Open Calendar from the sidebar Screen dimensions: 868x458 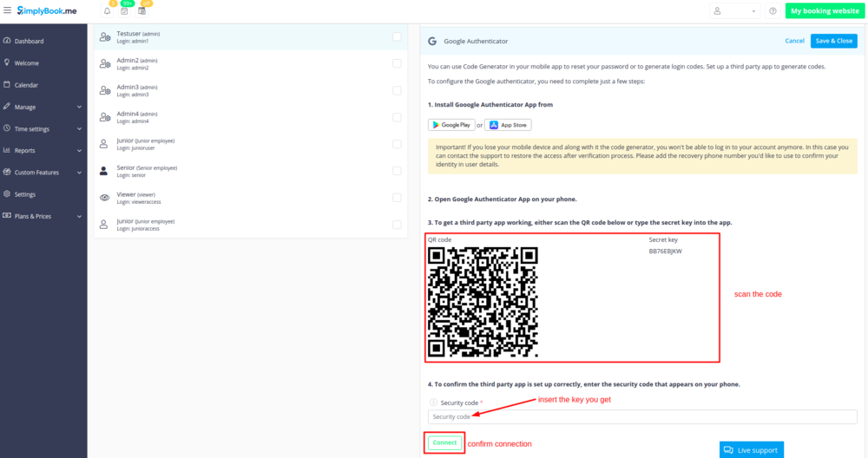click(27, 85)
